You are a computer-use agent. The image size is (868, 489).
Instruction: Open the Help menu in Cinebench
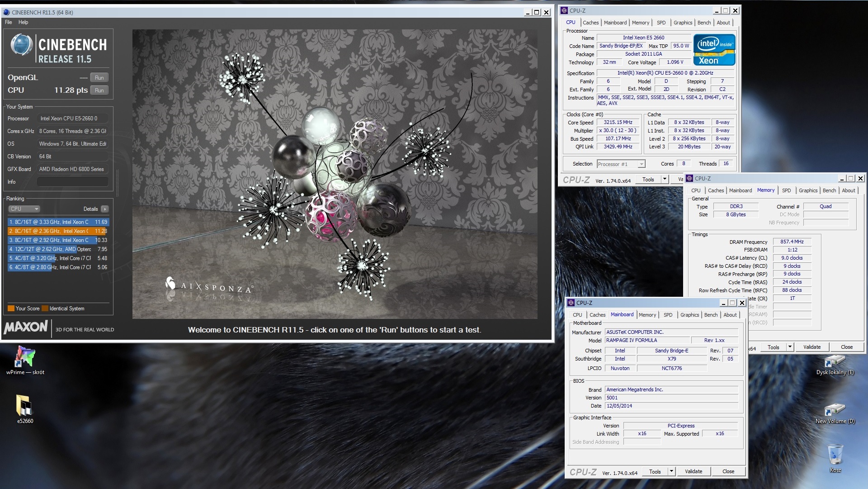[x=23, y=22]
